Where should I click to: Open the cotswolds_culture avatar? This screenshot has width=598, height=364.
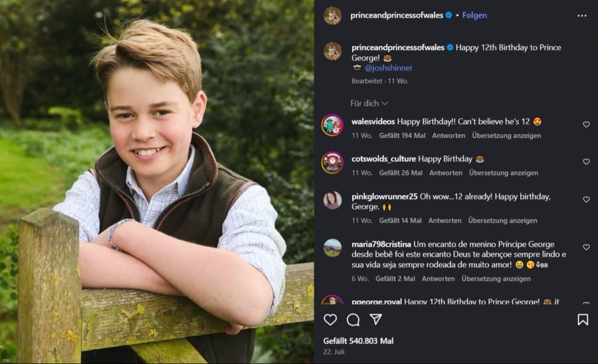332,163
